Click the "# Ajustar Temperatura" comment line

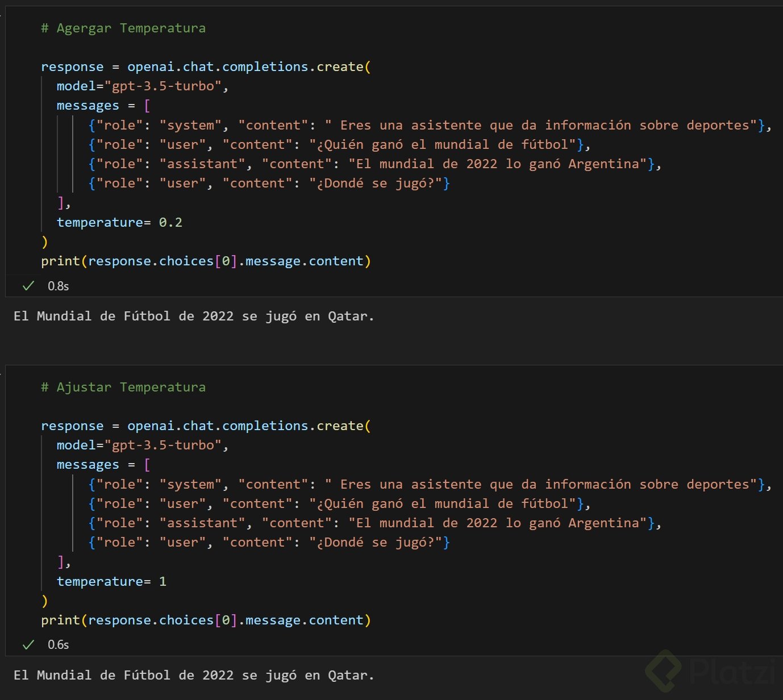tap(123, 387)
